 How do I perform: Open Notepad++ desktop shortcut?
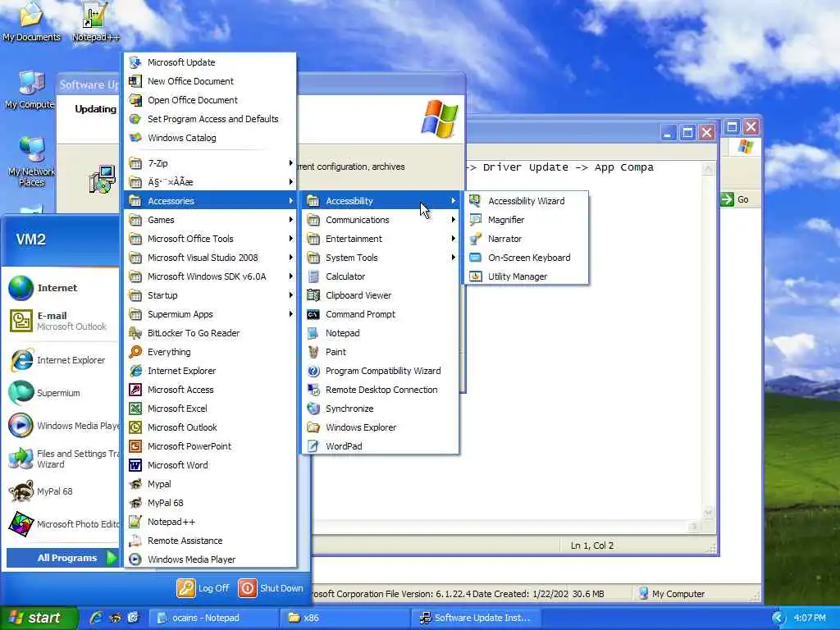pyautogui.click(x=95, y=22)
